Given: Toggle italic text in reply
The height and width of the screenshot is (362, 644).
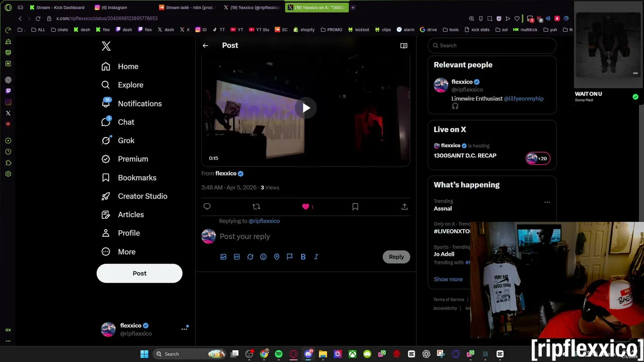Looking at the screenshot, I should click(316, 257).
